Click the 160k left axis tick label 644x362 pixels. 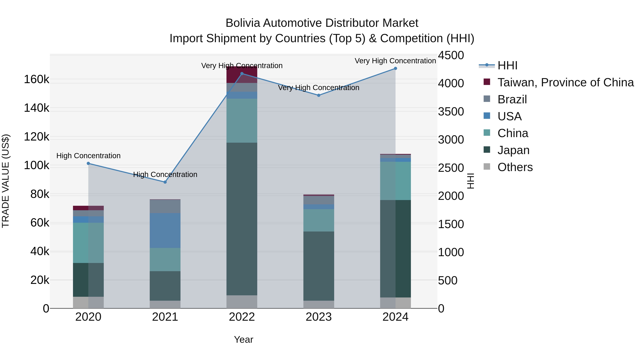tap(36, 79)
